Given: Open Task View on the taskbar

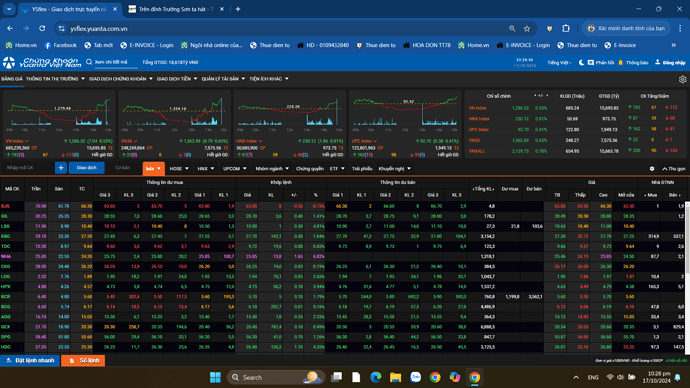Looking at the screenshot, I should point(337,377).
